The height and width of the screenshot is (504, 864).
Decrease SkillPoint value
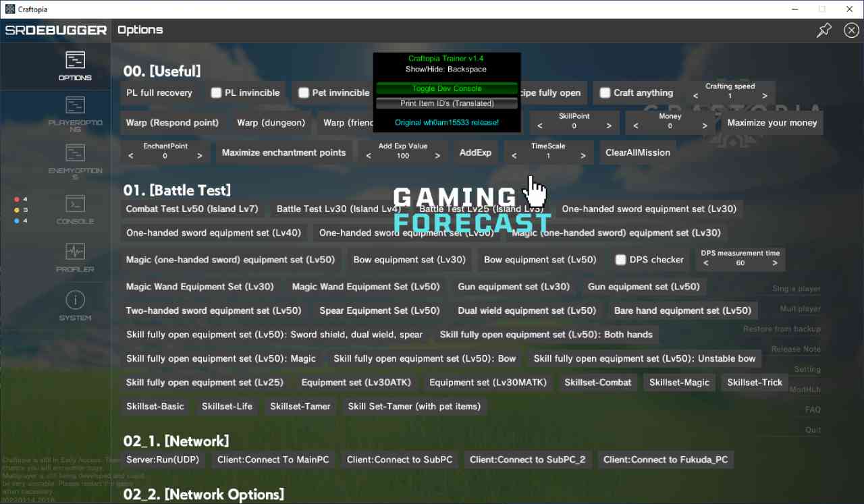(540, 126)
